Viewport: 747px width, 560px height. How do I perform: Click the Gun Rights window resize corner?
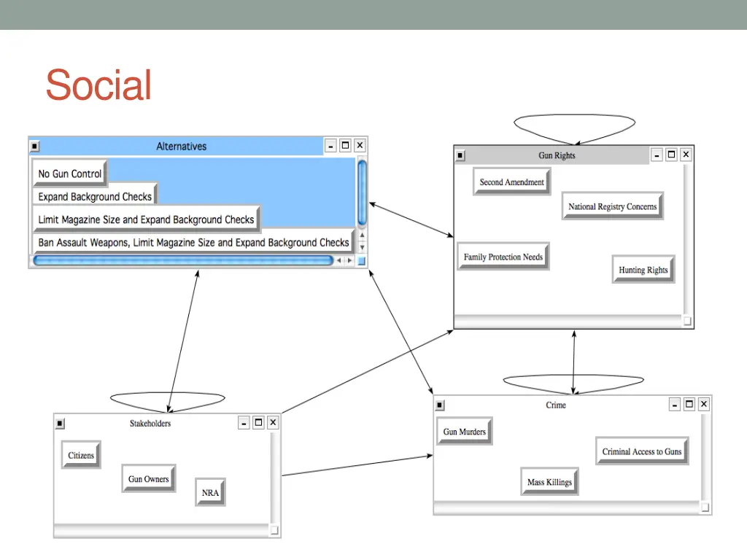687,321
